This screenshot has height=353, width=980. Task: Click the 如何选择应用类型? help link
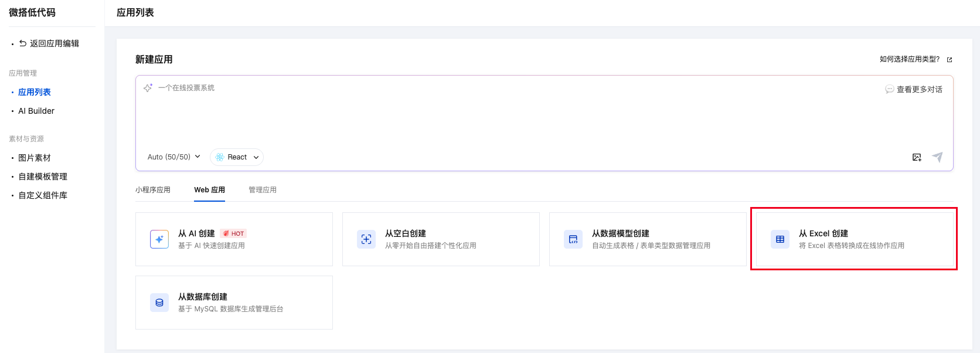click(x=910, y=59)
